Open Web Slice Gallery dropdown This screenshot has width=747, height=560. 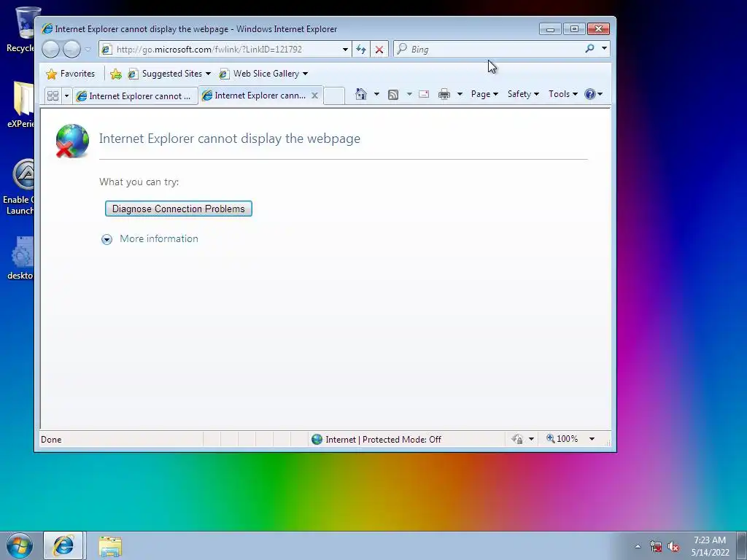click(263, 74)
